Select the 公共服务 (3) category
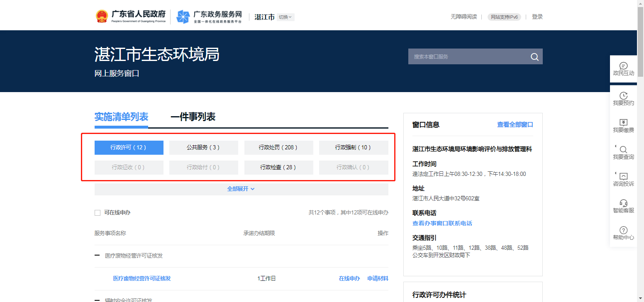The image size is (644, 302). [203, 147]
